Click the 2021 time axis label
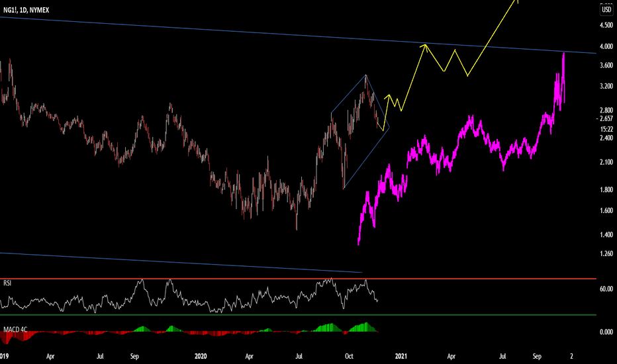This screenshot has width=617, height=364. point(401,357)
